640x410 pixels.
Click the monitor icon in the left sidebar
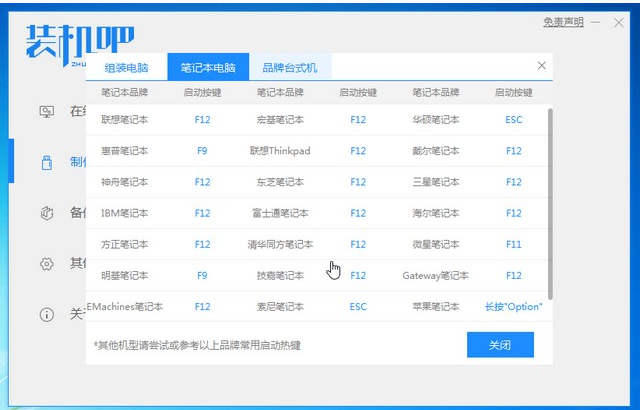[x=46, y=111]
